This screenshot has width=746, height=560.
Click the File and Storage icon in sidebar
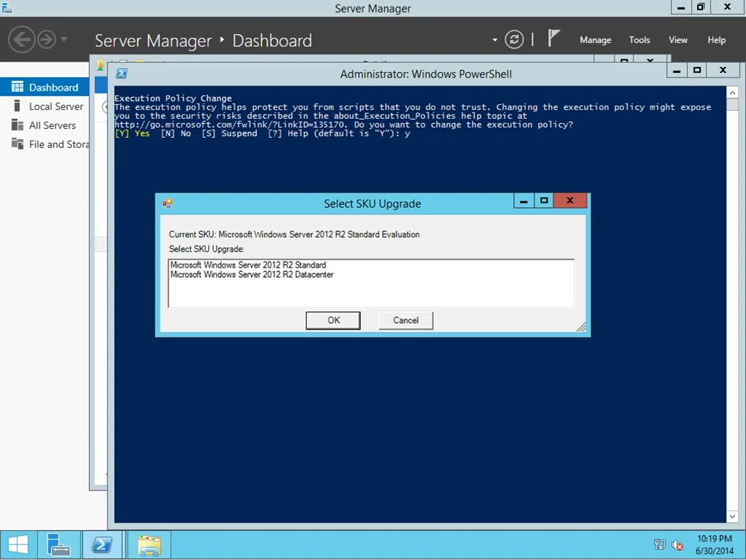click(17, 143)
